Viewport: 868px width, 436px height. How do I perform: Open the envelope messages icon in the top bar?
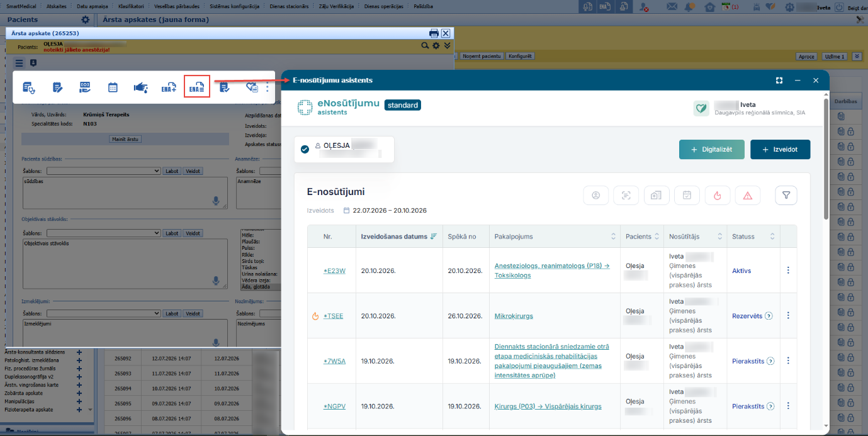coord(672,7)
